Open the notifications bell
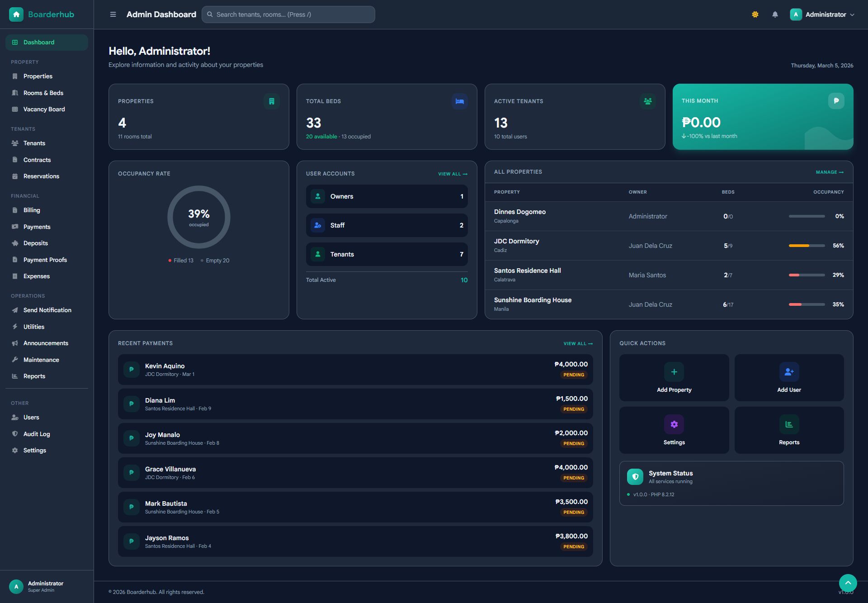Screen dimensions: 868x603 (x=775, y=14)
